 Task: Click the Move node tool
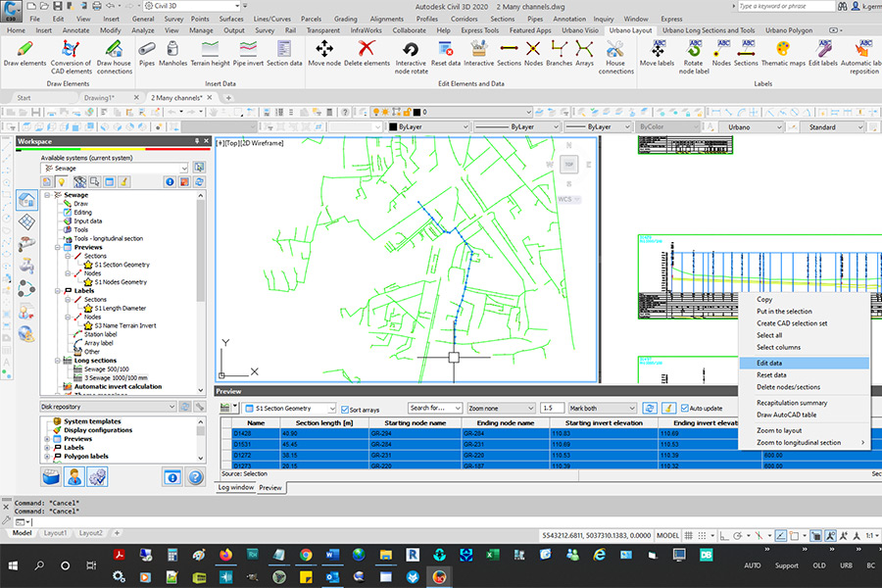pos(324,54)
